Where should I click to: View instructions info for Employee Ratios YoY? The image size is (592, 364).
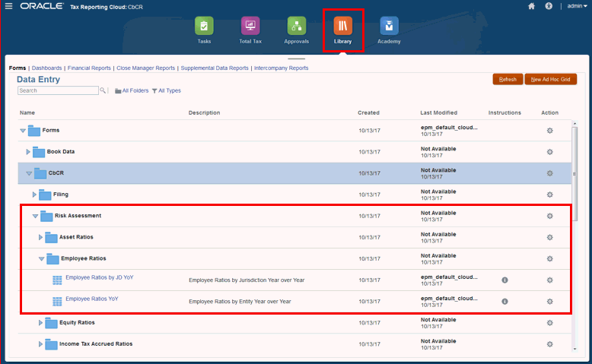click(504, 302)
